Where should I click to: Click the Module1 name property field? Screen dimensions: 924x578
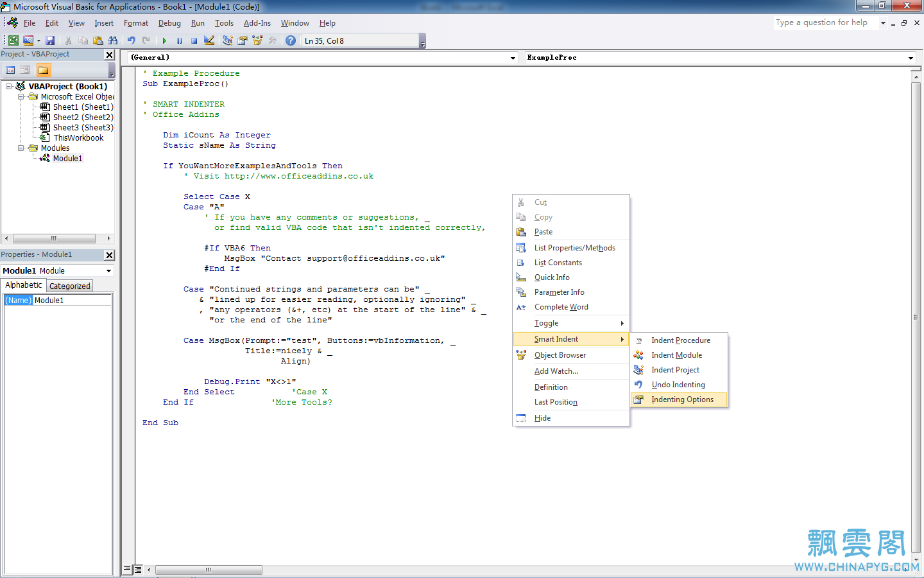pos(73,300)
